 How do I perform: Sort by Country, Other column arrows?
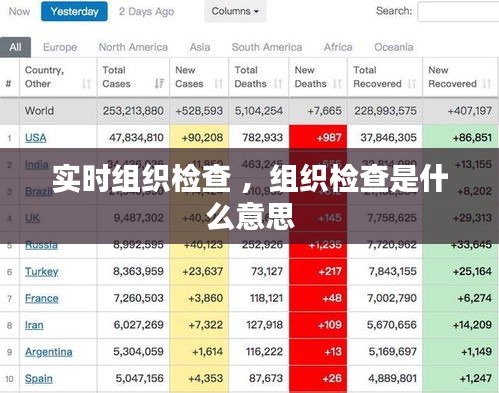(x=86, y=83)
